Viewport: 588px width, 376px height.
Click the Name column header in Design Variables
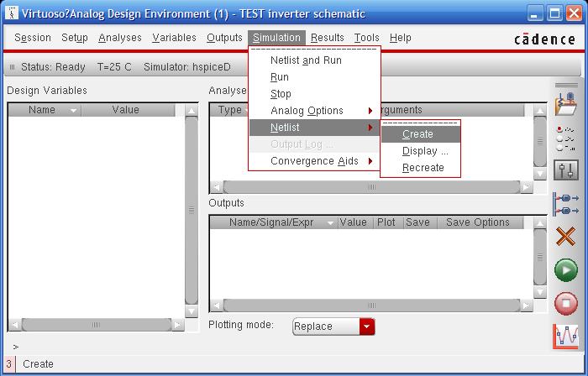42,110
